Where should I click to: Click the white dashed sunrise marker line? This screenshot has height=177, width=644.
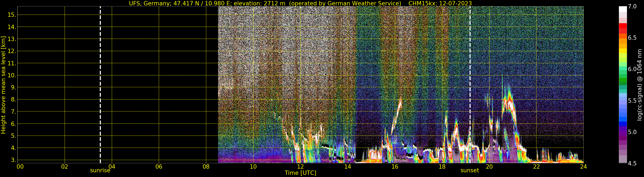point(100,85)
